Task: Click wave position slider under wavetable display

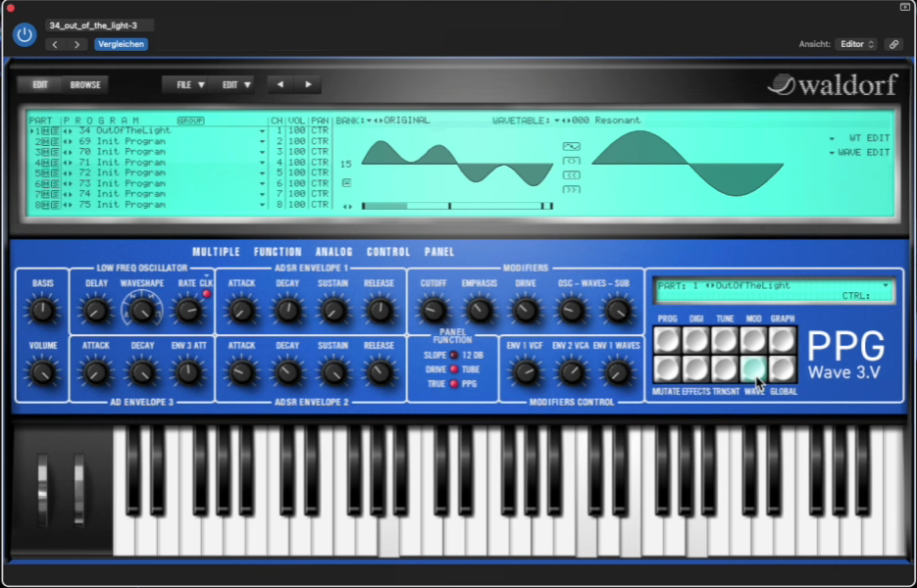Action: 457,206
